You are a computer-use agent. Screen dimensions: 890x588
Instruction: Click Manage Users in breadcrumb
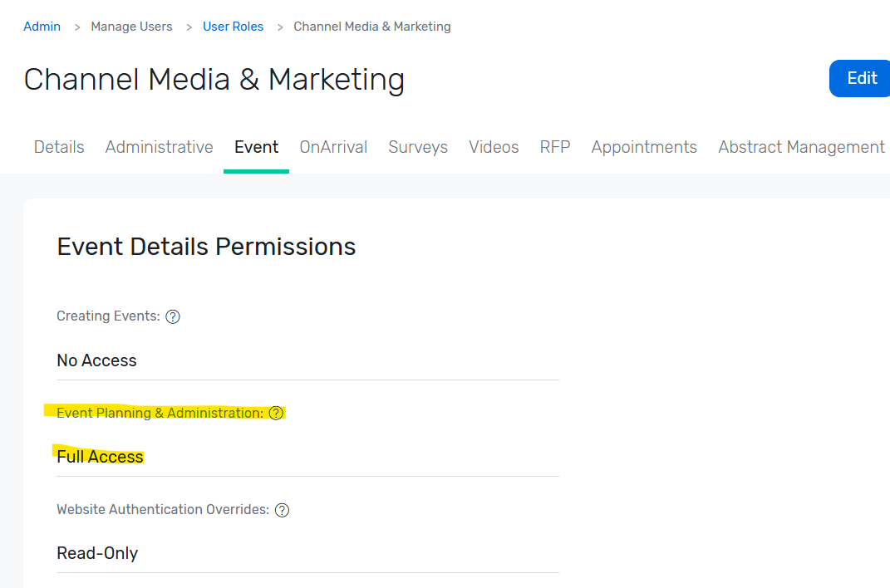coord(131,27)
